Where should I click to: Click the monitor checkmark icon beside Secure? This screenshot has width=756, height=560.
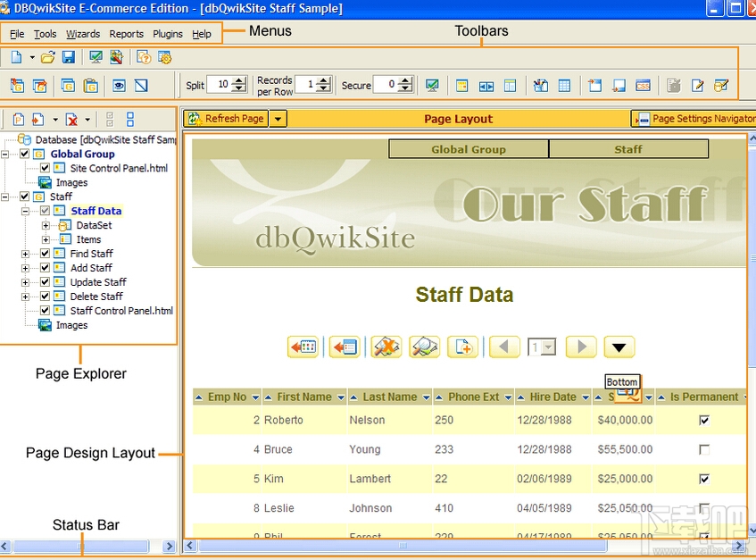click(433, 86)
